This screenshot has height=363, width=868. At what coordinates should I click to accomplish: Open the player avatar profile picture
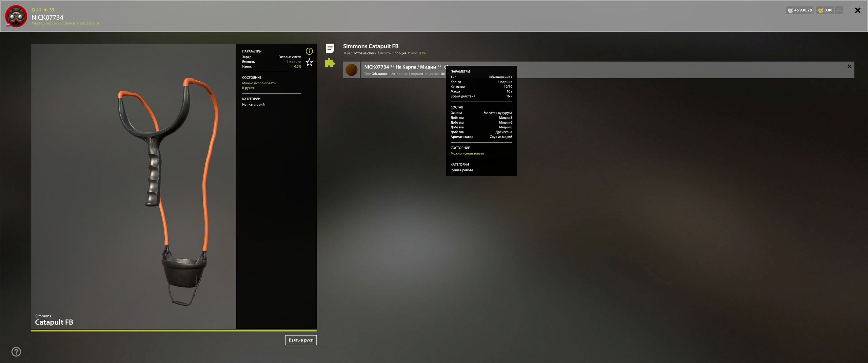click(x=16, y=16)
